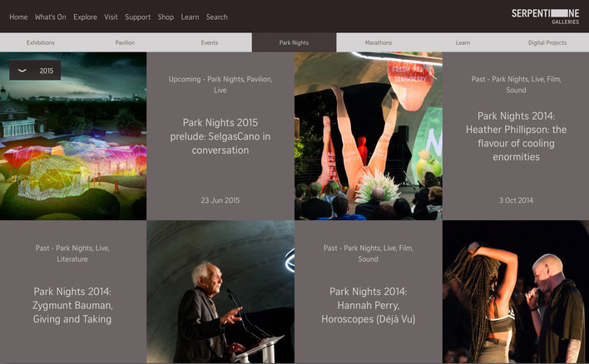Open Heather Phillipson cooling enormities event
The width and height of the screenshot is (589, 364).
(516, 136)
